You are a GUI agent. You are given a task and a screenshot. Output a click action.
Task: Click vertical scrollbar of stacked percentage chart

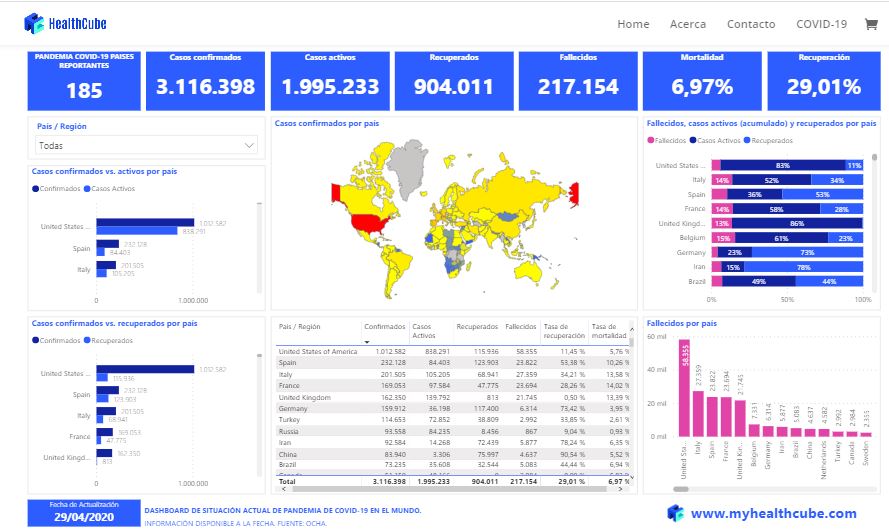(874, 158)
